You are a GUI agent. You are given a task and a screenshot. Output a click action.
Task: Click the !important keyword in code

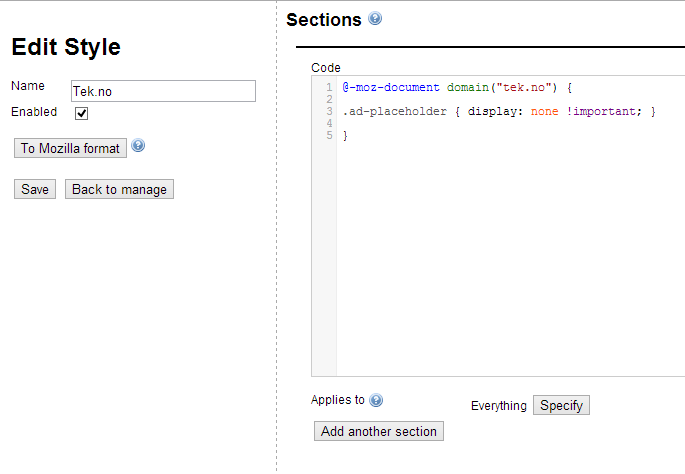(604, 111)
